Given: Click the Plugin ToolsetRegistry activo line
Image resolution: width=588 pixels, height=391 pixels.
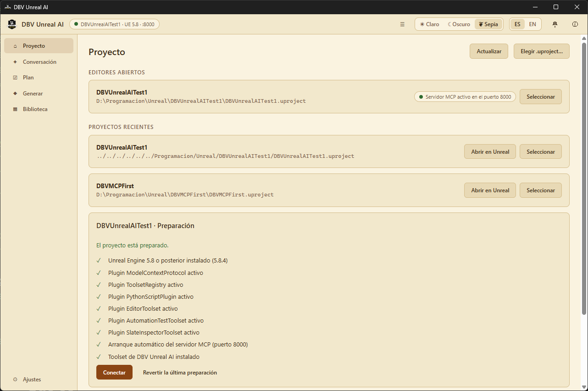Looking at the screenshot, I should point(146,285).
